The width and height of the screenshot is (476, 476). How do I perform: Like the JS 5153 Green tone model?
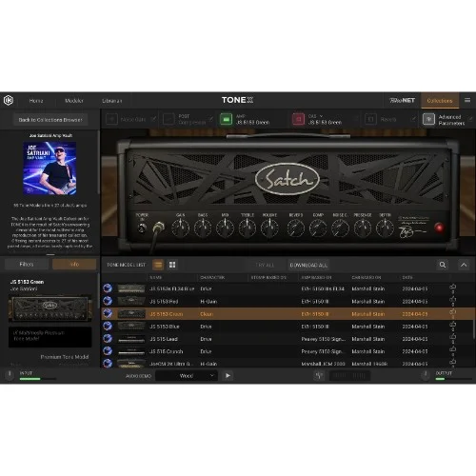pyautogui.click(x=453, y=312)
